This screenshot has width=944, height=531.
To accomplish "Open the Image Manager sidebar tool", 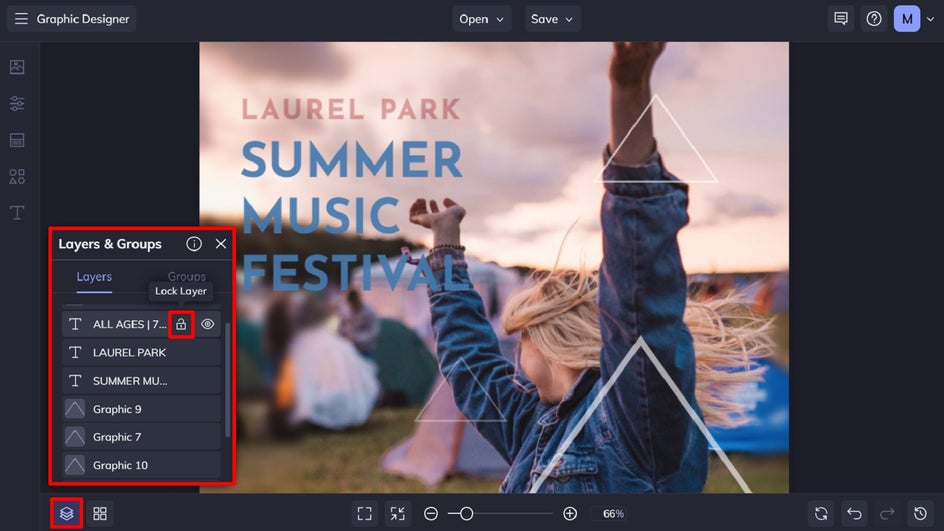I will click(x=17, y=67).
